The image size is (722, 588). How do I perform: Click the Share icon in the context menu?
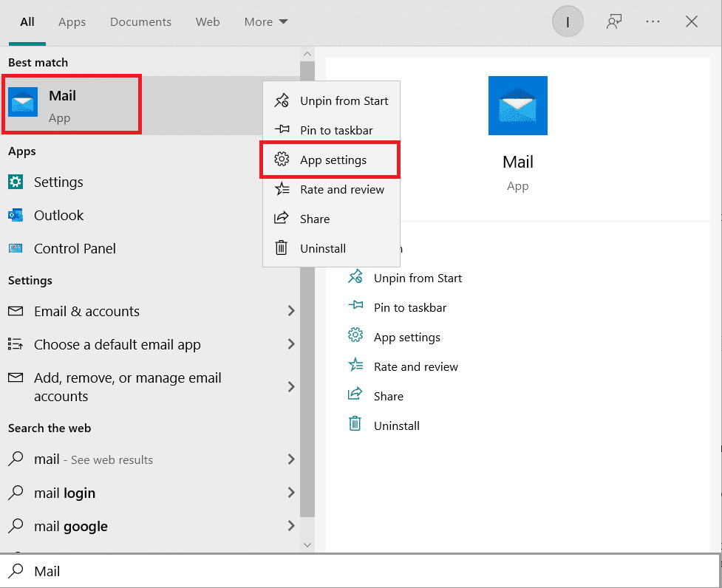tap(282, 219)
